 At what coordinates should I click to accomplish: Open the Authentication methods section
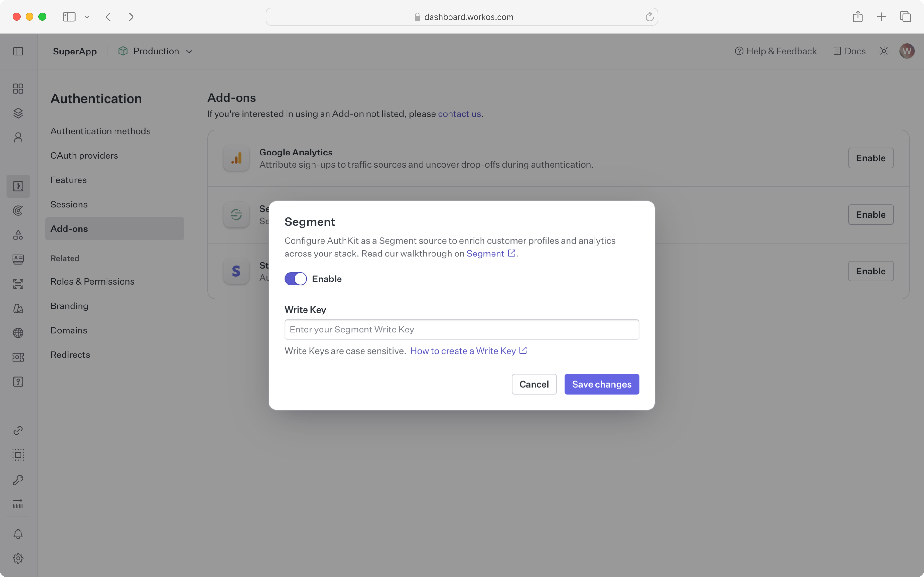[x=100, y=131]
